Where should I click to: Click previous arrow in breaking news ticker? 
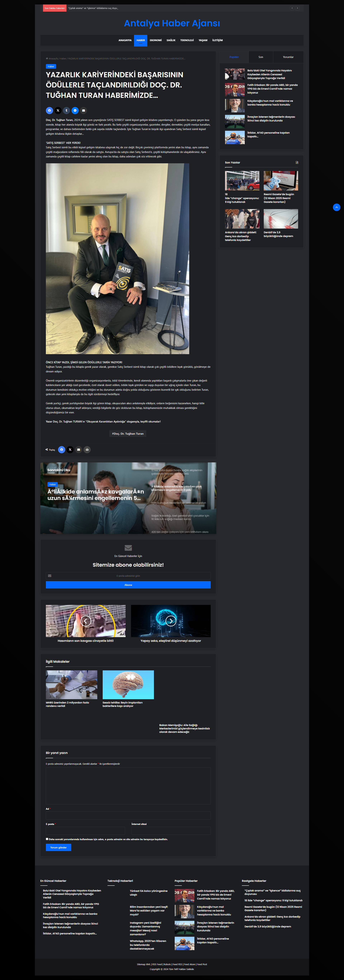point(292,8)
